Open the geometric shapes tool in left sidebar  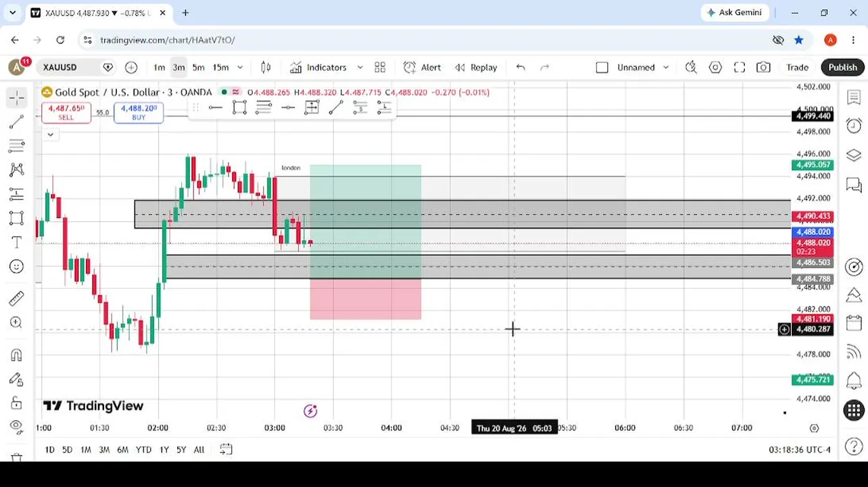coord(17,218)
